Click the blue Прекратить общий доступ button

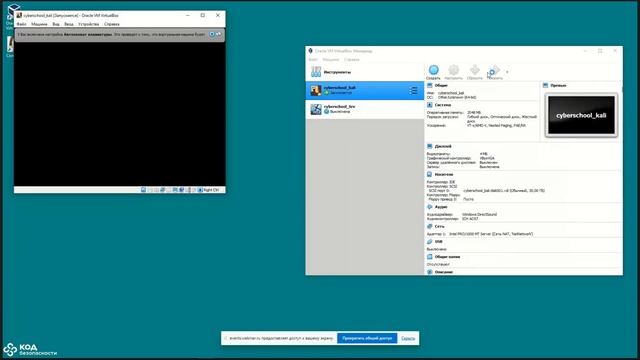click(x=367, y=338)
